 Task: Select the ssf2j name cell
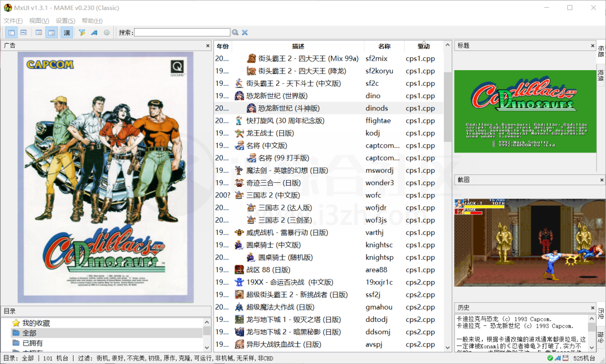click(373, 295)
